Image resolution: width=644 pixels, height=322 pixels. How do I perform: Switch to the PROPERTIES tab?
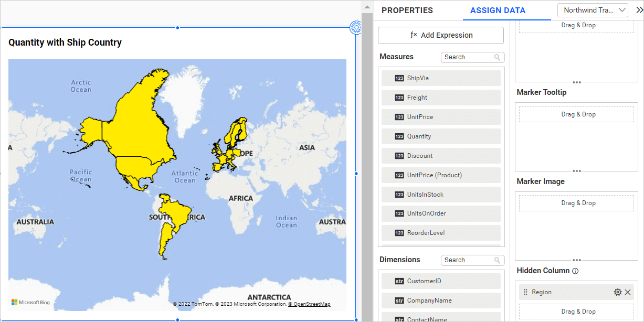[407, 10]
